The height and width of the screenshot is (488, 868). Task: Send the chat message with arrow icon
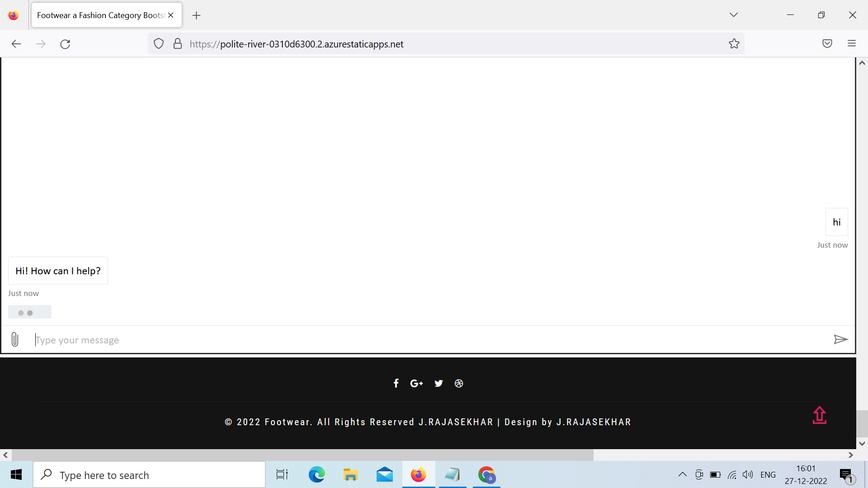pyautogui.click(x=840, y=339)
